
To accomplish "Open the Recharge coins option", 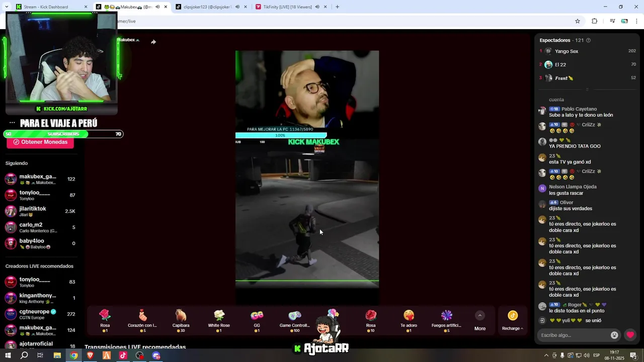I will coord(513,321).
